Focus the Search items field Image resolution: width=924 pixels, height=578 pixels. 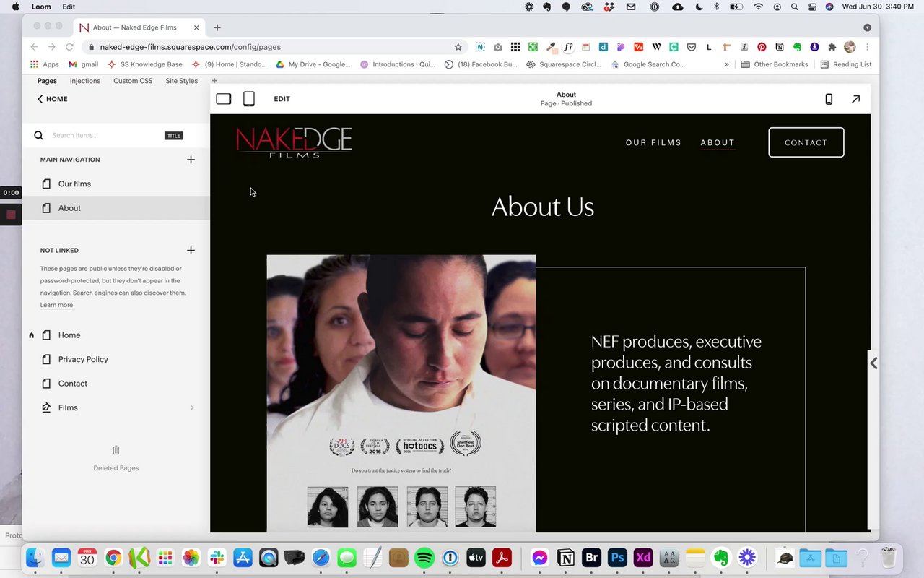tap(105, 135)
